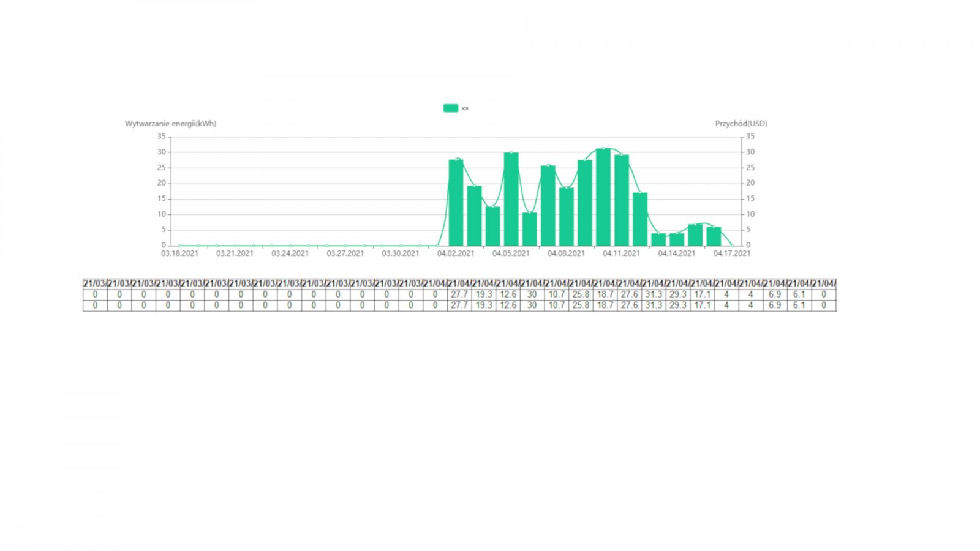Viewport: 980px width, 551px height.
Task: Click the Przychód(USD) axis title
Action: tap(741, 124)
